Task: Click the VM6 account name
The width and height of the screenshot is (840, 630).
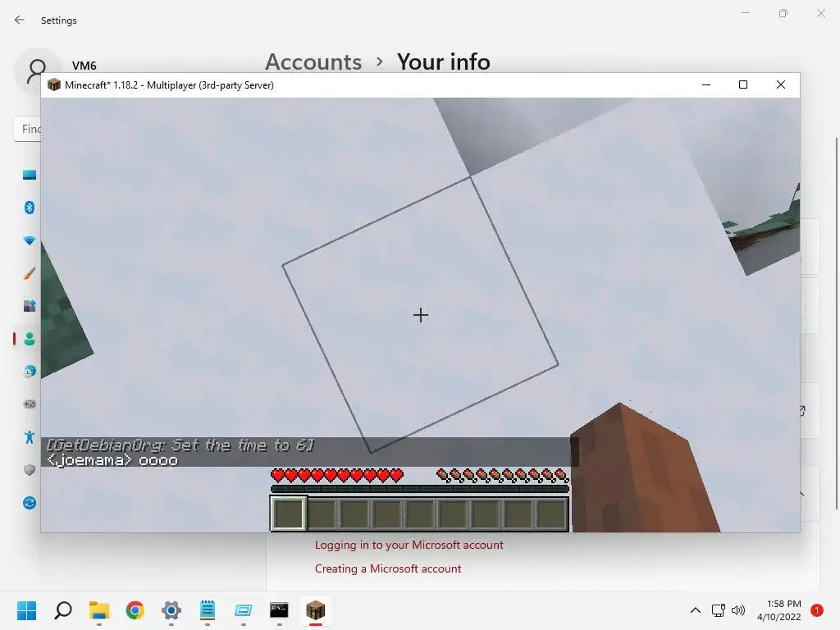Action: [84, 66]
